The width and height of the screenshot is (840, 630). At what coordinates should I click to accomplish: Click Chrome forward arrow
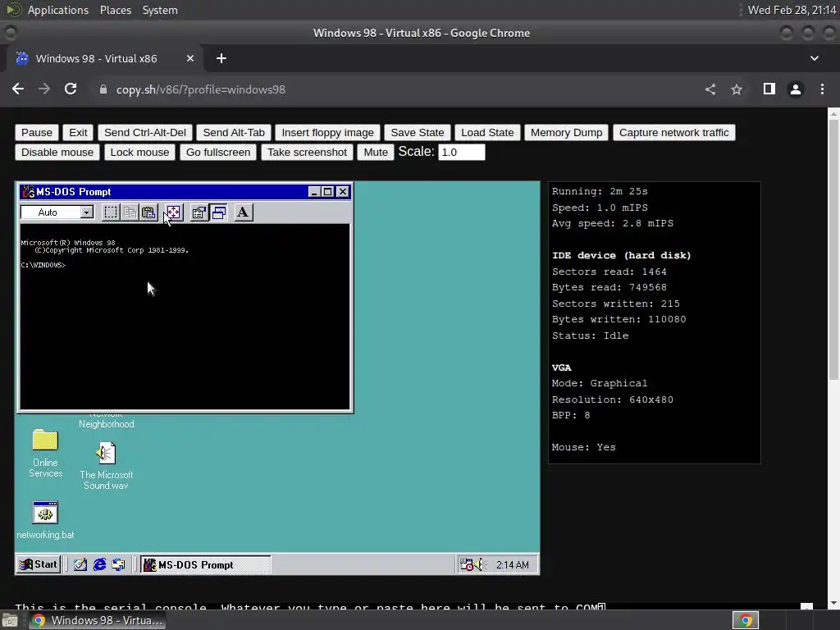pos(44,89)
